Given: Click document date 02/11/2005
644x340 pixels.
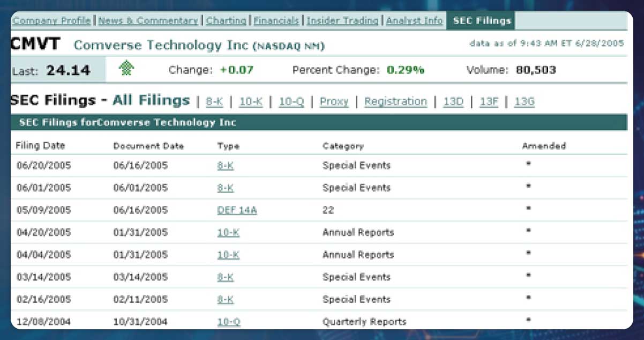Looking at the screenshot, I should [140, 299].
